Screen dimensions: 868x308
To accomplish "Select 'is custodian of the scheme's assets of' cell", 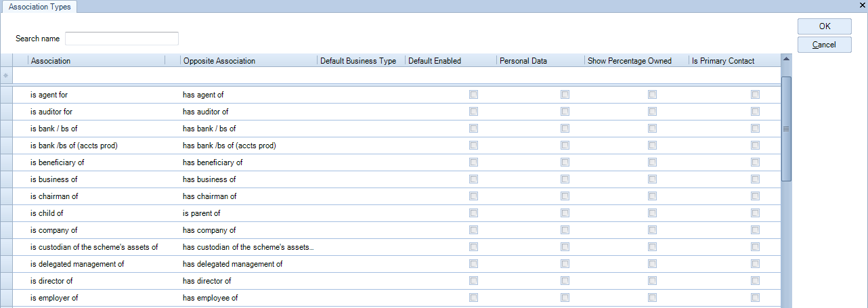I will click(96, 247).
